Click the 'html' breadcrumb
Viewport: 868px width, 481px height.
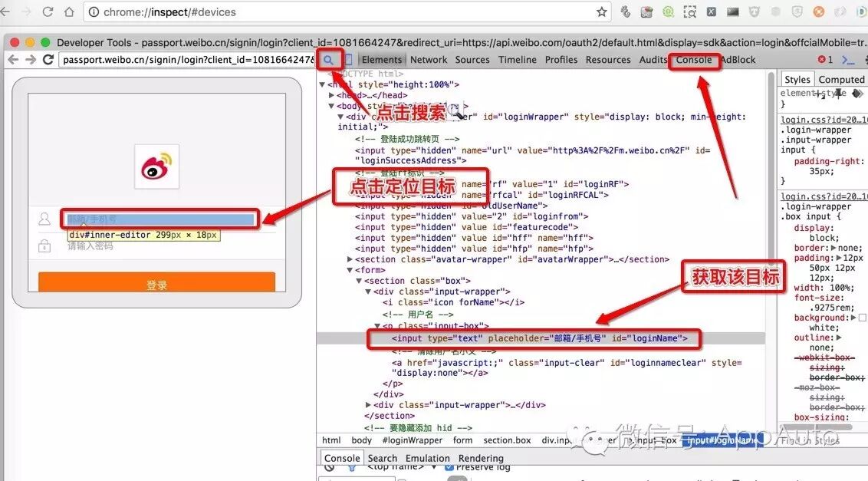331,440
